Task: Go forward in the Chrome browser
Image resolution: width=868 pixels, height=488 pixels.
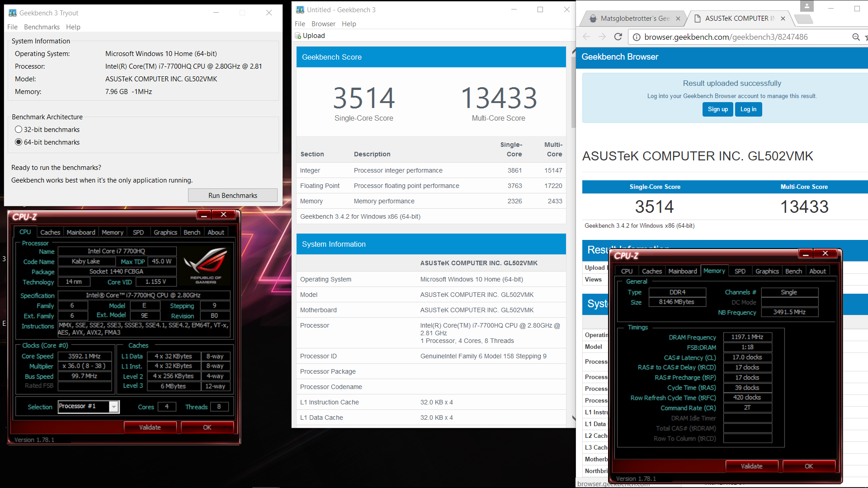Action: tap(602, 37)
